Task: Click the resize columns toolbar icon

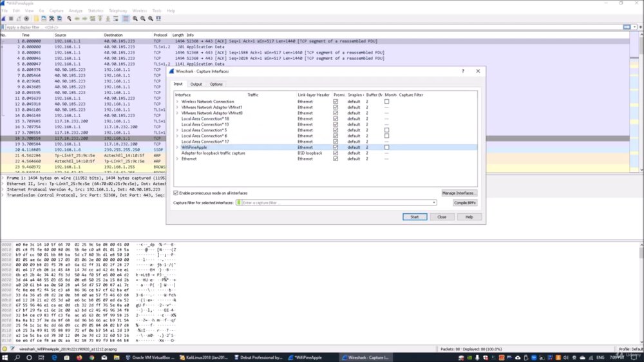Action: pyautogui.click(x=158, y=19)
